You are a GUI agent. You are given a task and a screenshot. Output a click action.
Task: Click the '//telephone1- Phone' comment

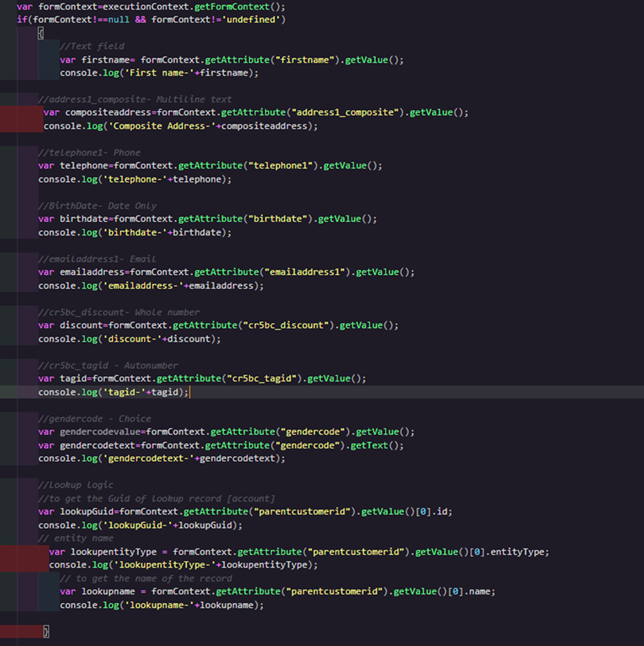pyautogui.click(x=89, y=153)
